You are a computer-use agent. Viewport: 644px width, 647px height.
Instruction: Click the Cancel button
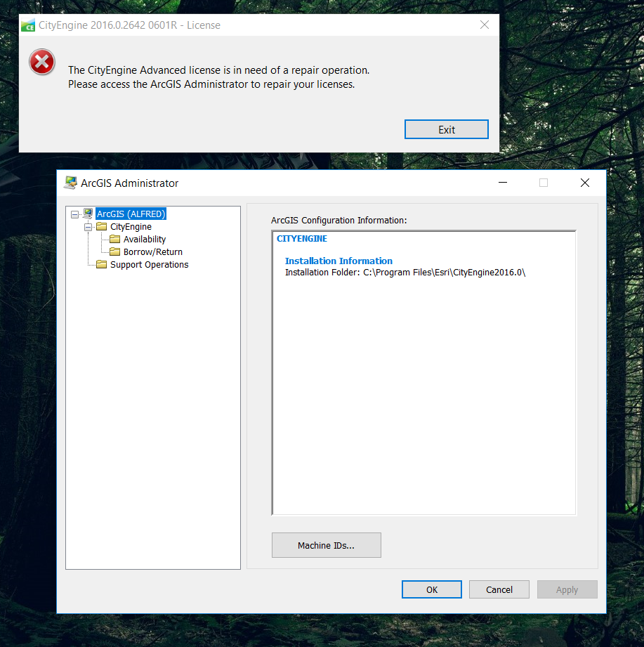click(499, 589)
